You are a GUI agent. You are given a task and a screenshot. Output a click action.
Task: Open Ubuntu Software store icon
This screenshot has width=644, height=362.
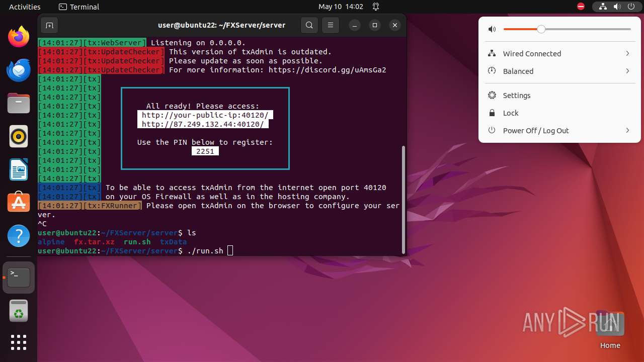pos(19,203)
